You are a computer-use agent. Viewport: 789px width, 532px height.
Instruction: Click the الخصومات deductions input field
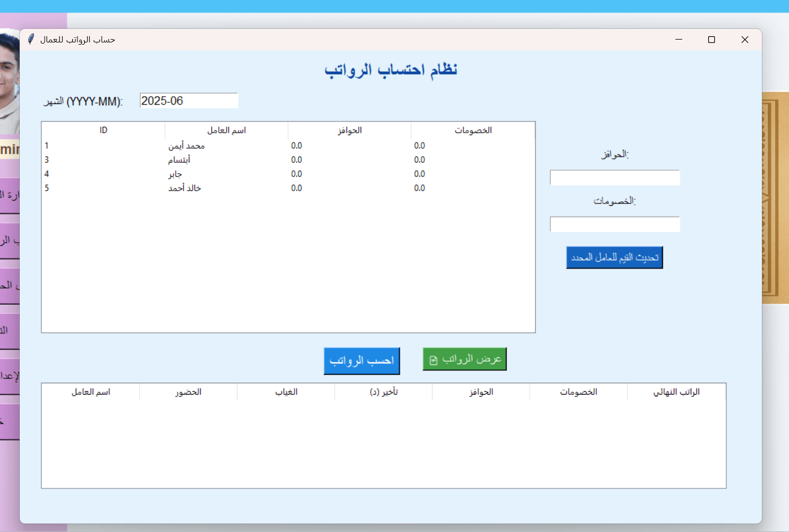[x=615, y=224]
